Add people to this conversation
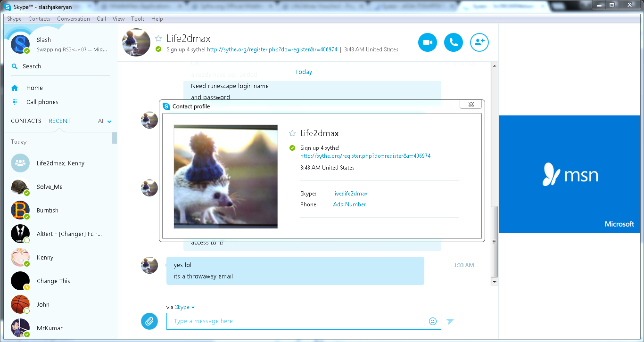 (x=479, y=42)
